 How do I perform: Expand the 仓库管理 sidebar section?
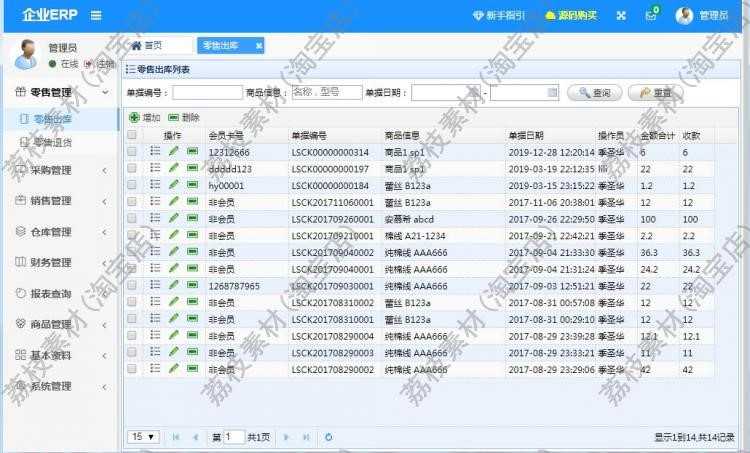(x=61, y=232)
